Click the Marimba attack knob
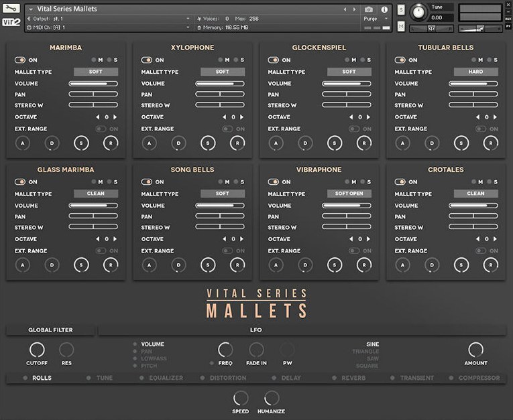513x420 pixels. point(22,143)
